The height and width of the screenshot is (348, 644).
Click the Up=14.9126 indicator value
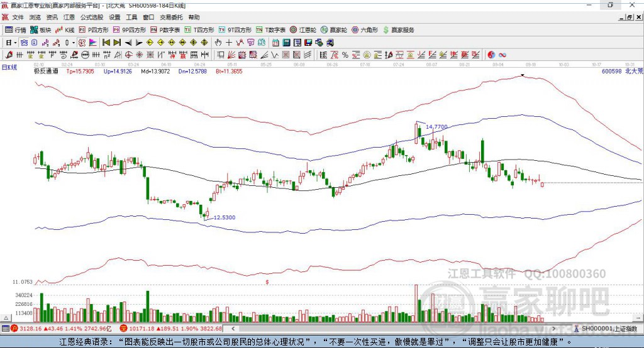(118, 71)
